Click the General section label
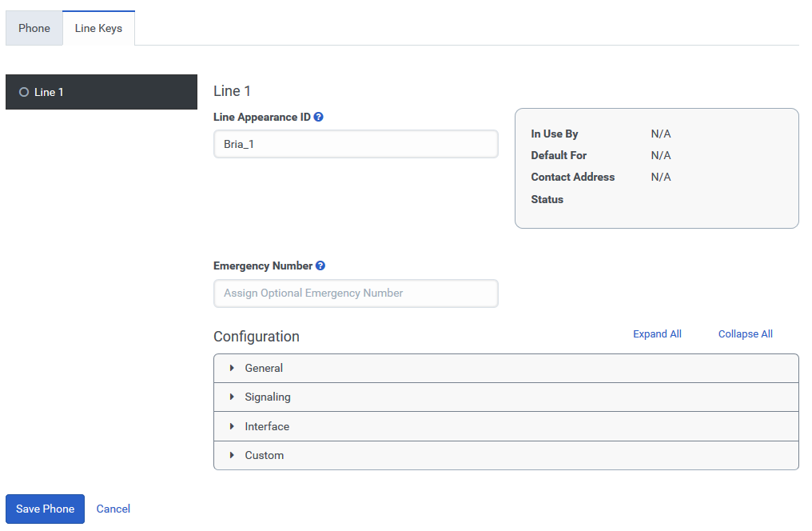This screenshot has height=531, width=812. (x=264, y=369)
